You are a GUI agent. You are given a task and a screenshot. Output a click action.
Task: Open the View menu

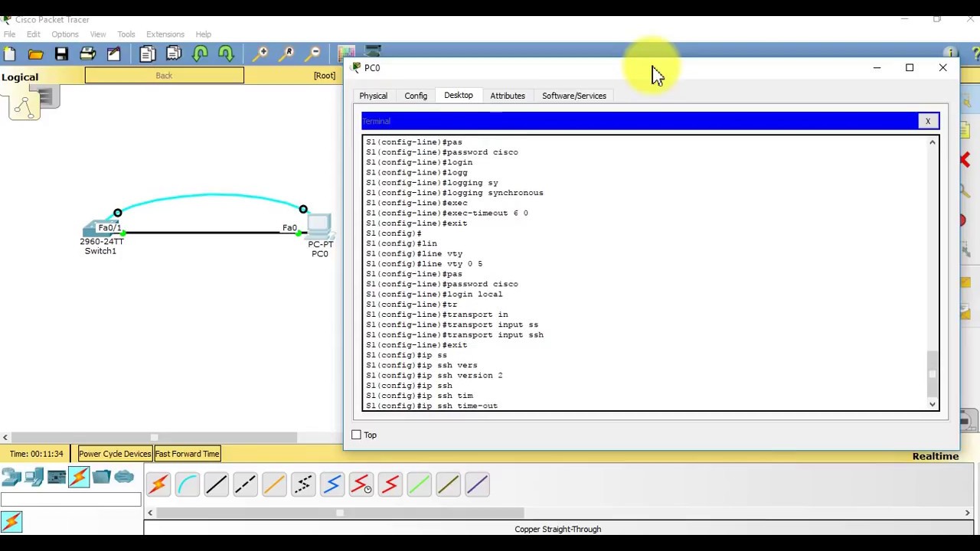98,34
